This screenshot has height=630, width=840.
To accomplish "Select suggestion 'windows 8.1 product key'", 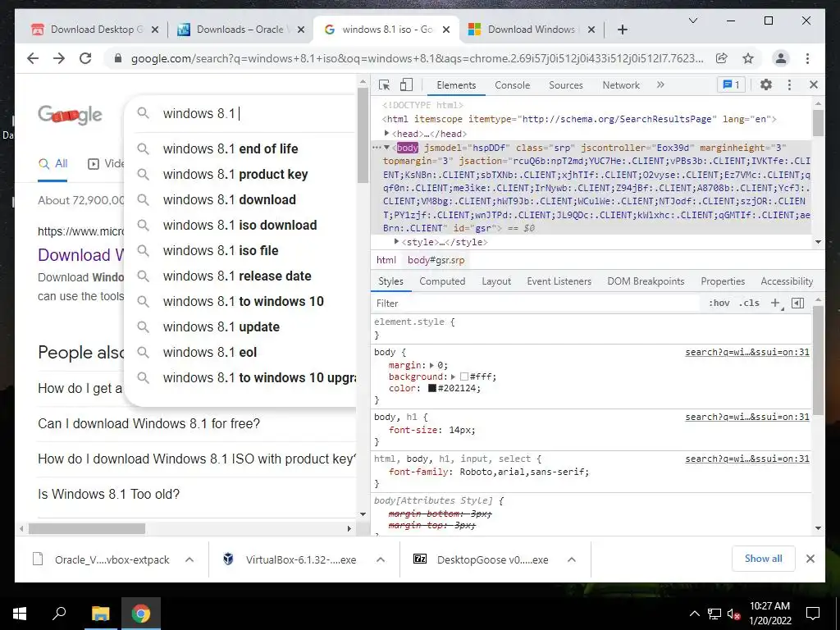I will coord(240,174).
